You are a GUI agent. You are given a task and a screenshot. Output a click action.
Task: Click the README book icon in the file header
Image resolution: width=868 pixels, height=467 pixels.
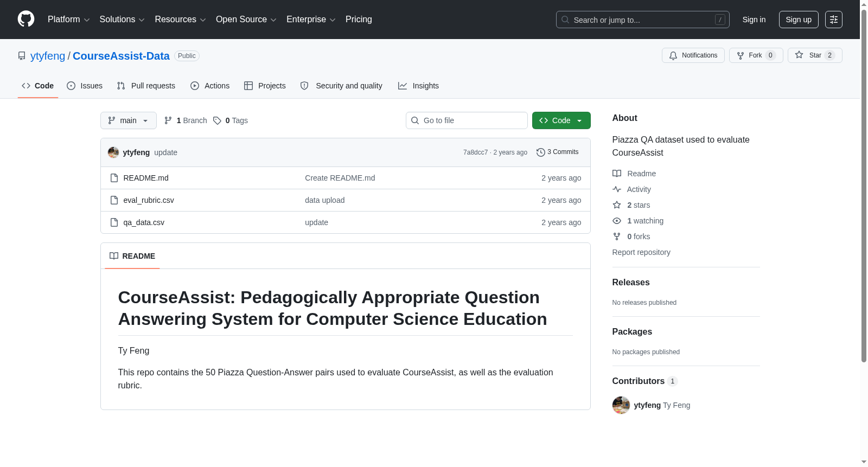114,256
